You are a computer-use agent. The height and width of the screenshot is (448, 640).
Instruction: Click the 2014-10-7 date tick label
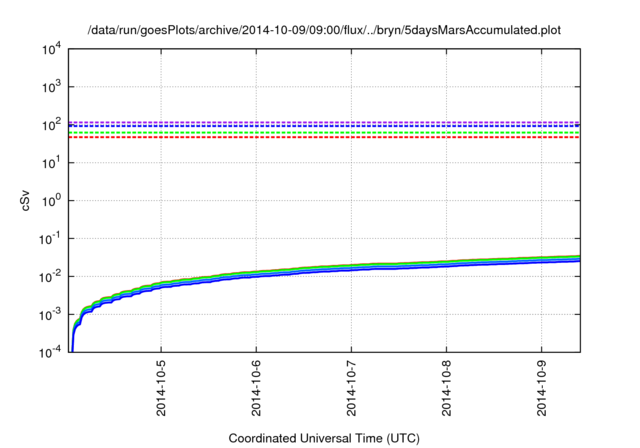click(351, 388)
